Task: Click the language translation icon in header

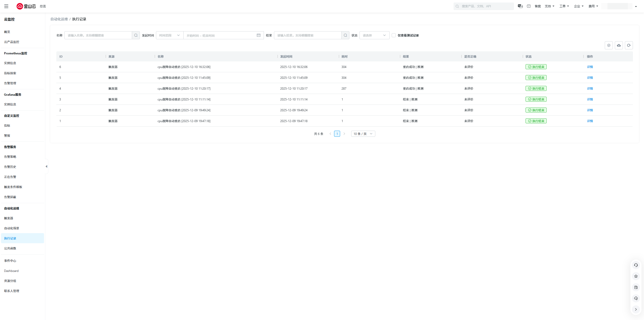Action: (x=520, y=6)
